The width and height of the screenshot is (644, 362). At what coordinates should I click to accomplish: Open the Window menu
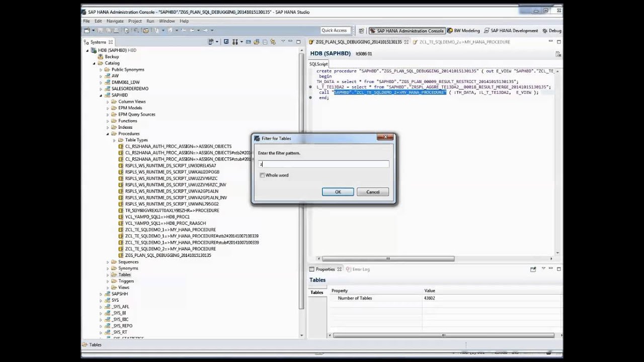click(x=167, y=21)
